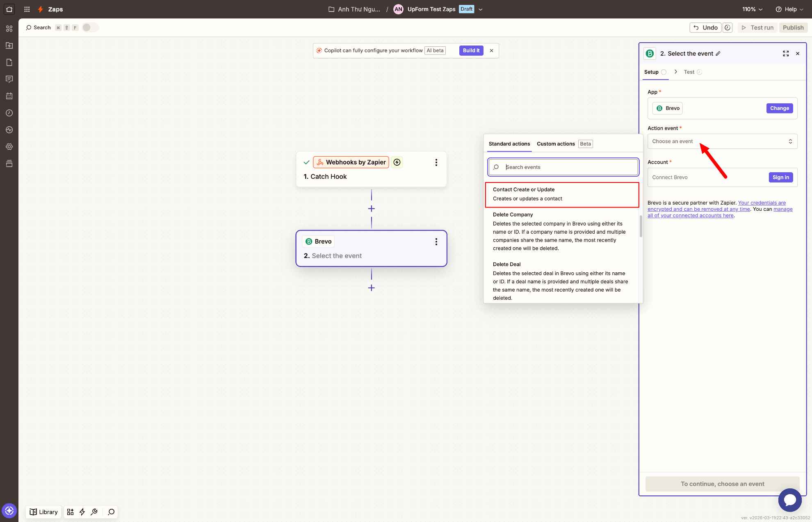The height and width of the screenshot is (522, 812).
Task: Expand the step panel to fullscreen
Action: (x=786, y=54)
